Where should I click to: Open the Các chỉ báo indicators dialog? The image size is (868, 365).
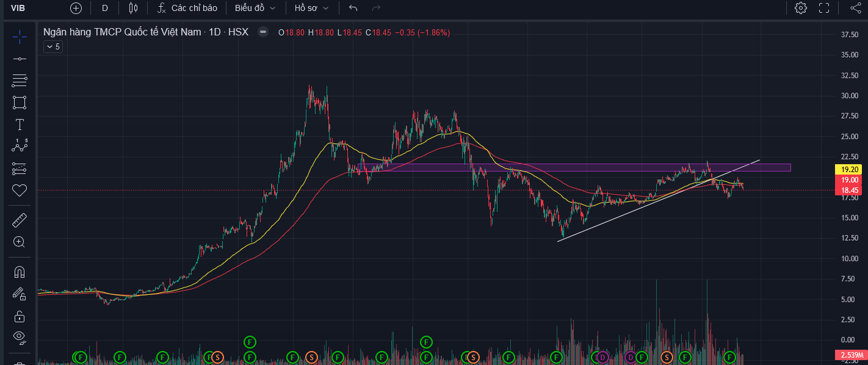coord(188,8)
